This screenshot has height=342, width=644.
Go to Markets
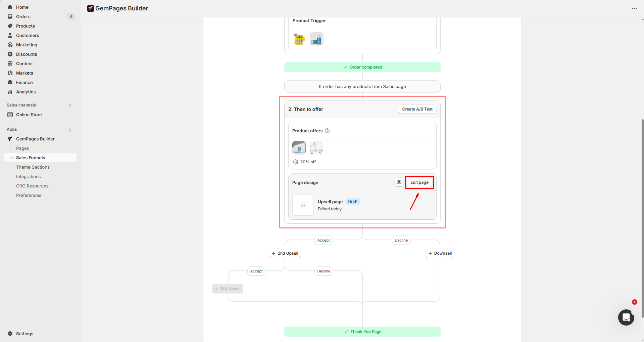(40, 73)
